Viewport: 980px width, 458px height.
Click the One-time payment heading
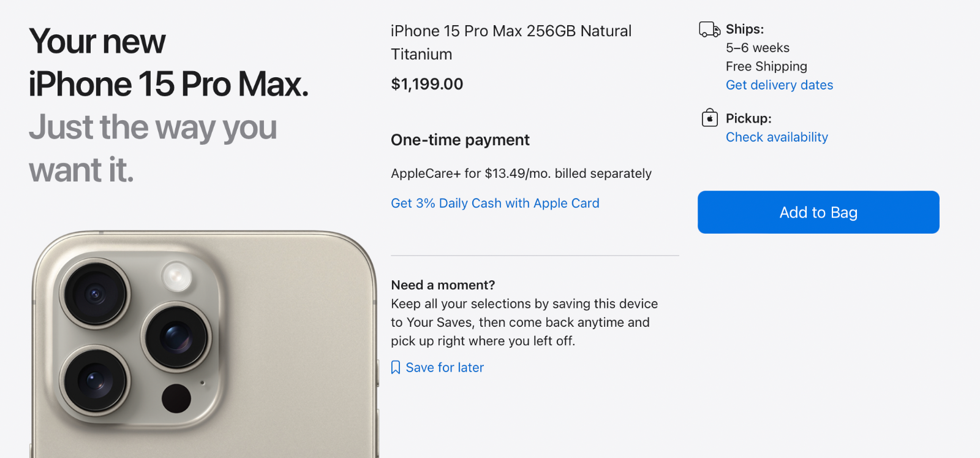coord(460,140)
